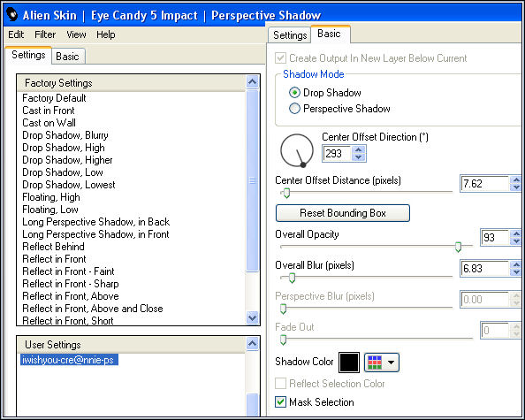The width and height of the screenshot is (525, 420).
Task: Select the Cast on Wall preset
Action: 49,123
